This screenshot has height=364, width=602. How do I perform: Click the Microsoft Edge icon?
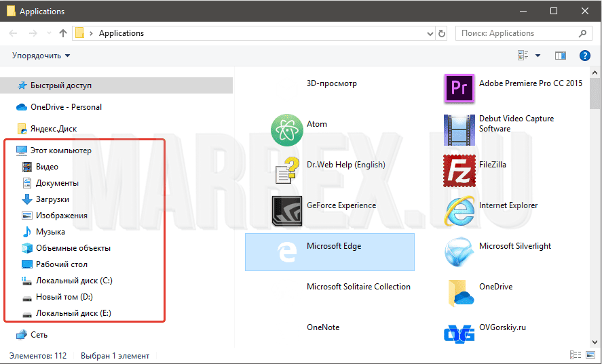pos(287,252)
